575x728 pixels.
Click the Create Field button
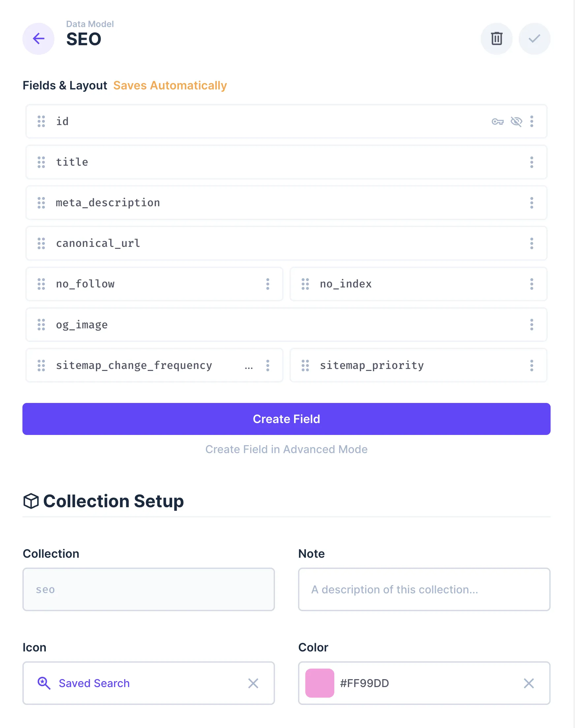tap(286, 419)
